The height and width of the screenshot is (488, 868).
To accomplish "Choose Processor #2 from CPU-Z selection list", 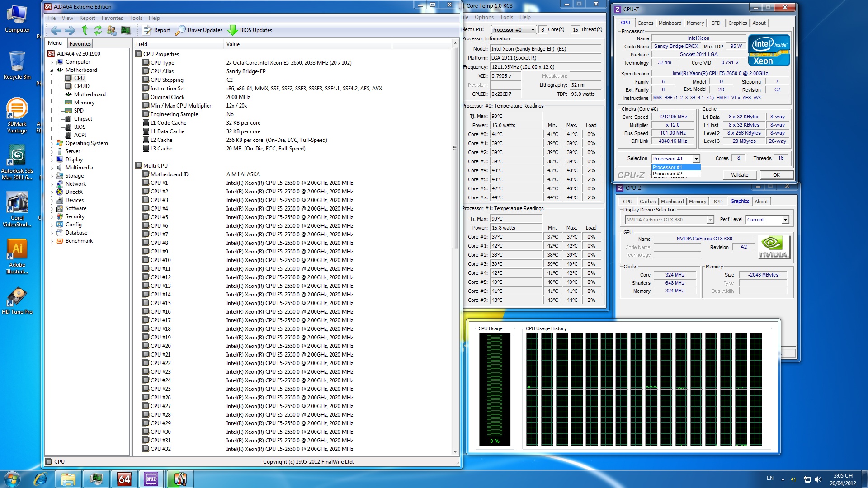I will 676,174.
